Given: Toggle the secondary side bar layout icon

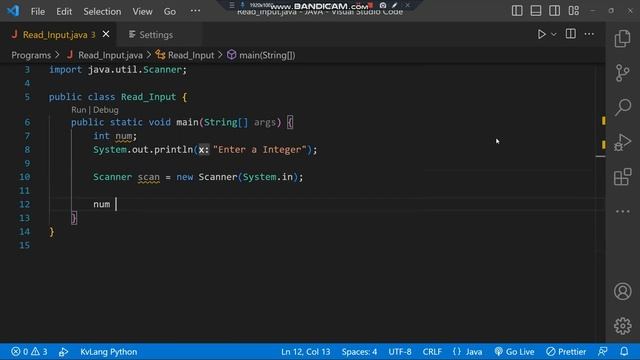Looking at the screenshot, I should click(555, 11).
